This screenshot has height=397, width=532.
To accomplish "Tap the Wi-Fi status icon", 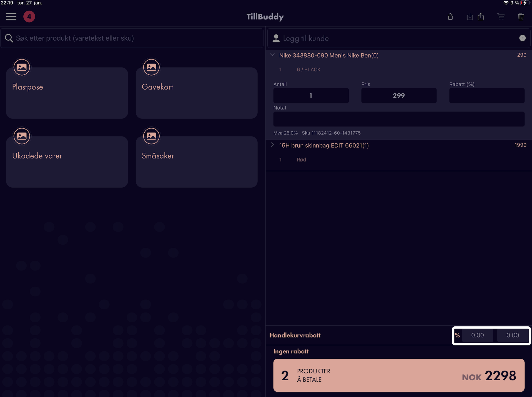I will [506, 3].
